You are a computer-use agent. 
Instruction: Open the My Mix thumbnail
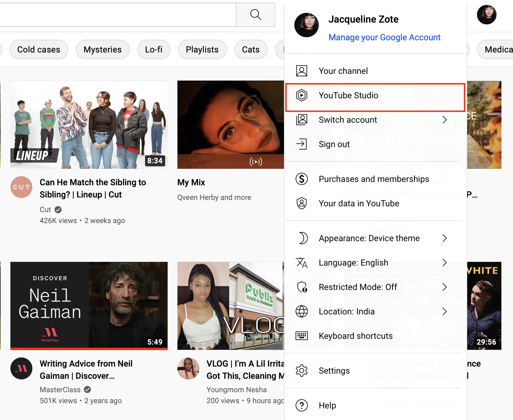[x=231, y=125]
